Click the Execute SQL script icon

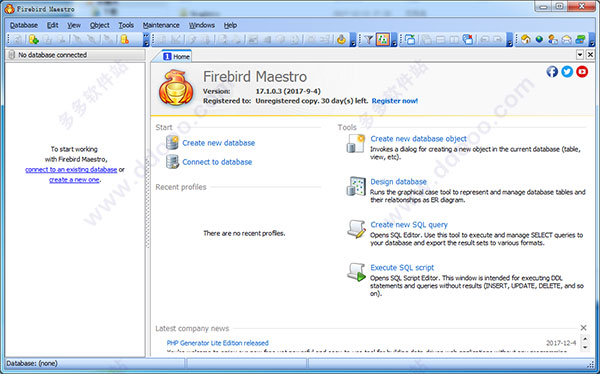tap(356, 272)
